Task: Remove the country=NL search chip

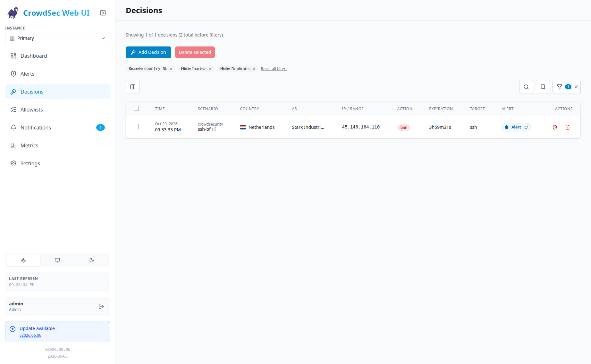Action: pos(171,69)
